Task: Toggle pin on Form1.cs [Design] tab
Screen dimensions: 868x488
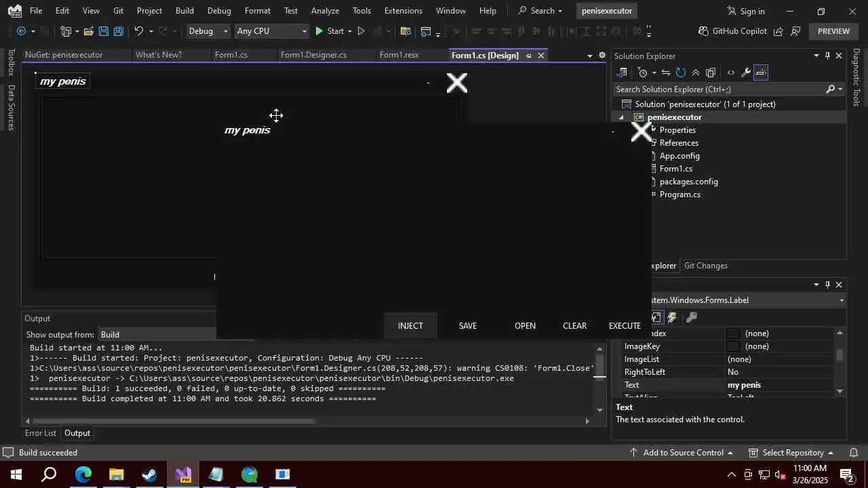Action: [528, 56]
